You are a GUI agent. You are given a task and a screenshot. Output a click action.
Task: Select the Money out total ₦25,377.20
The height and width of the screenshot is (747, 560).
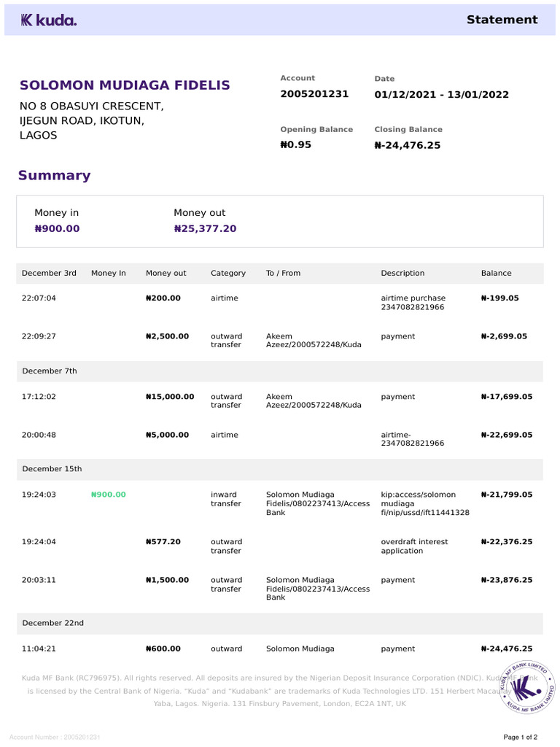(x=205, y=228)
